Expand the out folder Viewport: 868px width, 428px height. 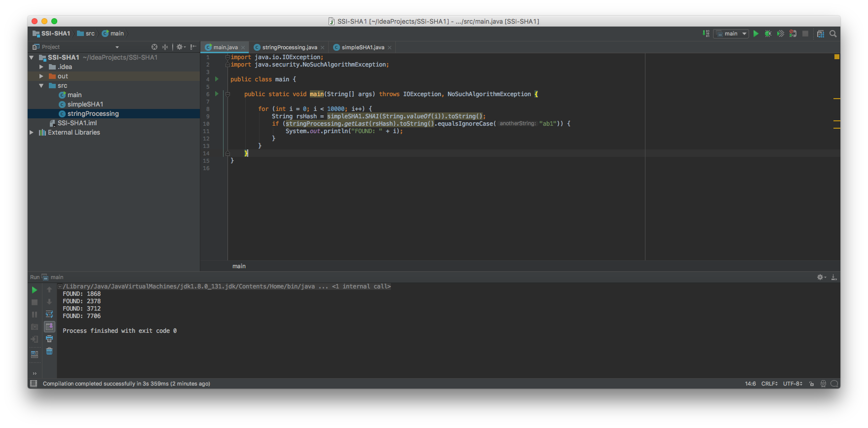(41, 76)
